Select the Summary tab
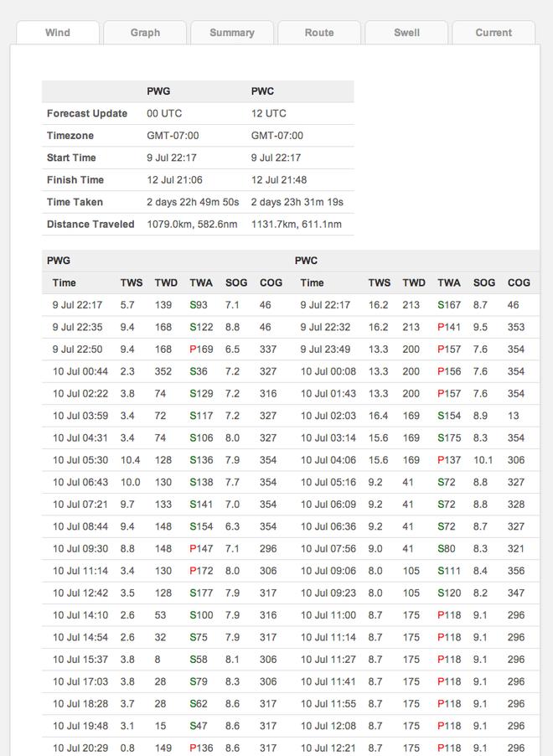Screen dimensions: 553x756 tap(232, 33)
